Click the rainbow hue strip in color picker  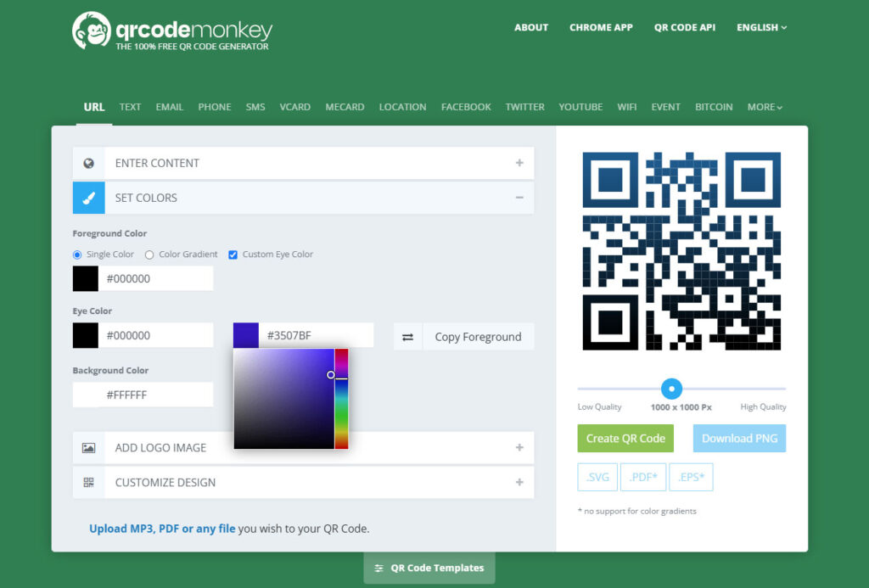(341, 399)
